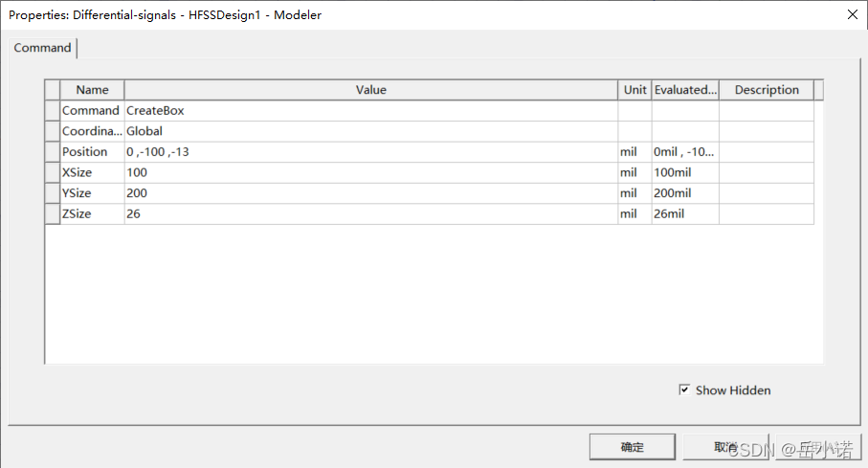Open the Coordinate System Global value
Screen dimensions: 868x468
[371, 131]
